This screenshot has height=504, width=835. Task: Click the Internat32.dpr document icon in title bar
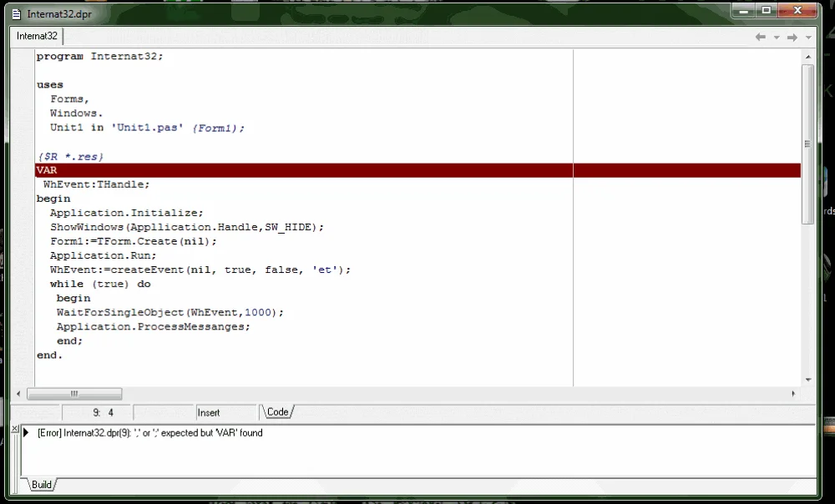[x=17, y=14]
